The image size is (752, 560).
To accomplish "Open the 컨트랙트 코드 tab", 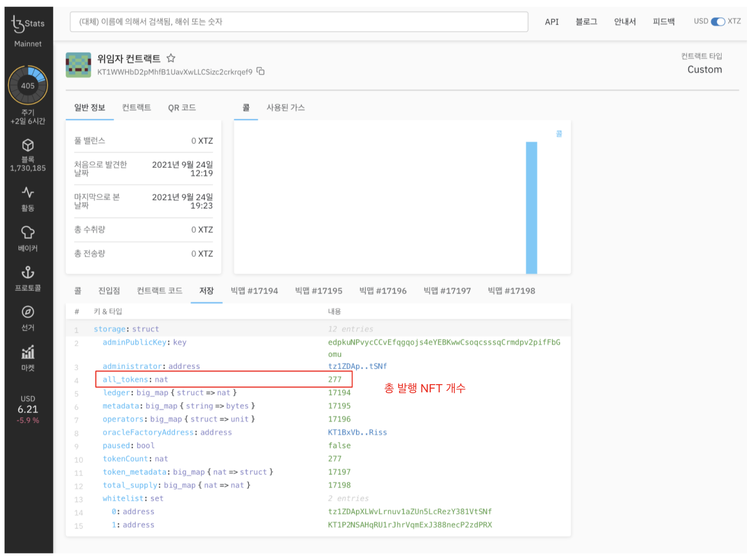I will 159,291.
